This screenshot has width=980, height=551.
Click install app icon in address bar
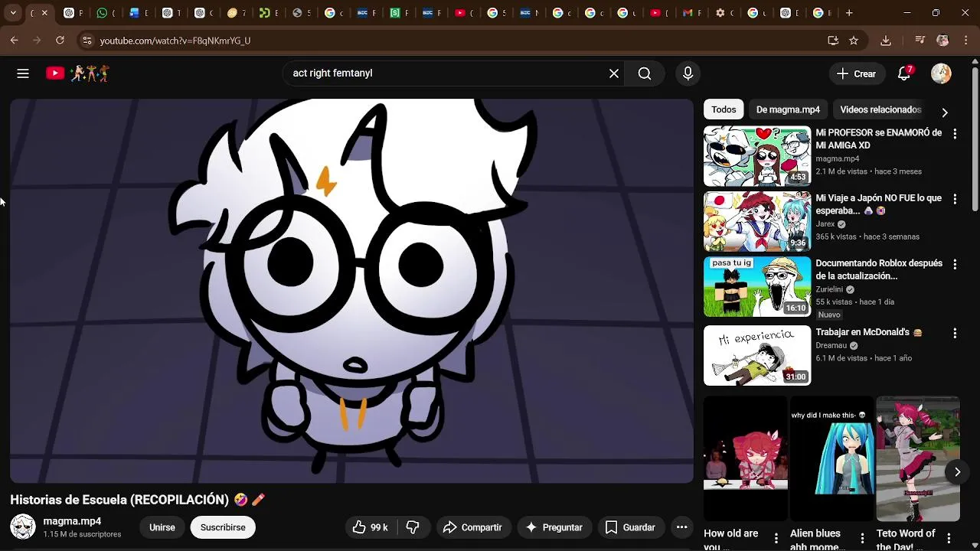[x=833, y=41]
